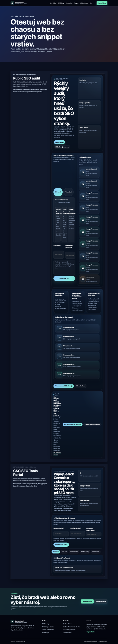Screen dimensions: 118x644
Task: Click the Napísať brief footer link
Action: [91, 632]
